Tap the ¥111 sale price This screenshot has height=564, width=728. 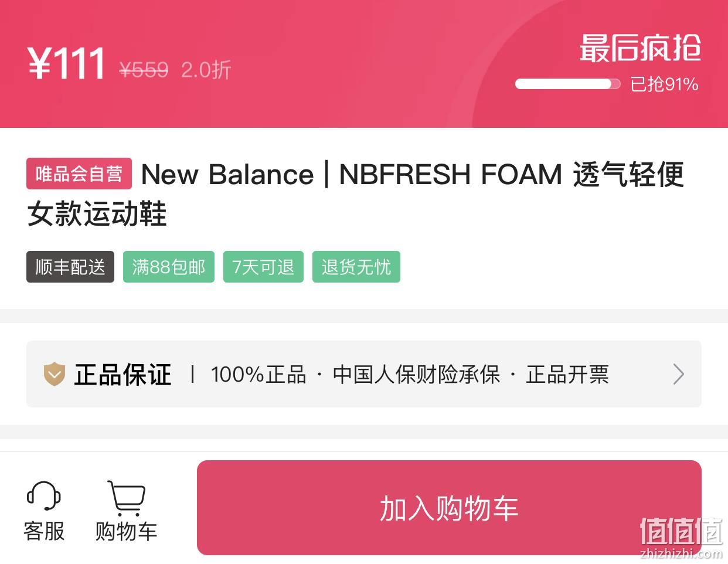(x=66, y=63)
